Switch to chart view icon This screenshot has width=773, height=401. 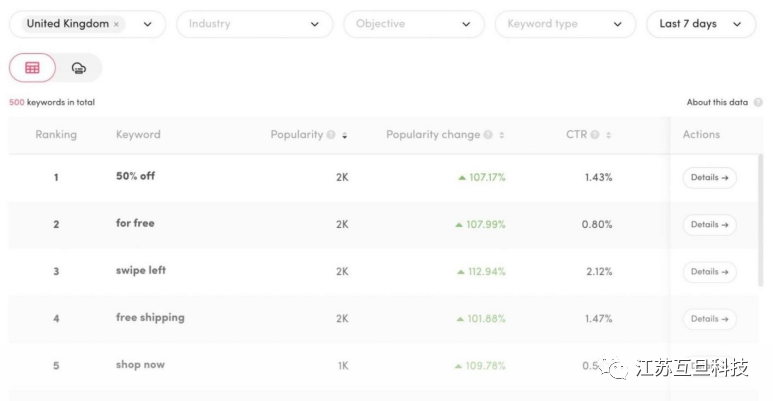(79, 68)
